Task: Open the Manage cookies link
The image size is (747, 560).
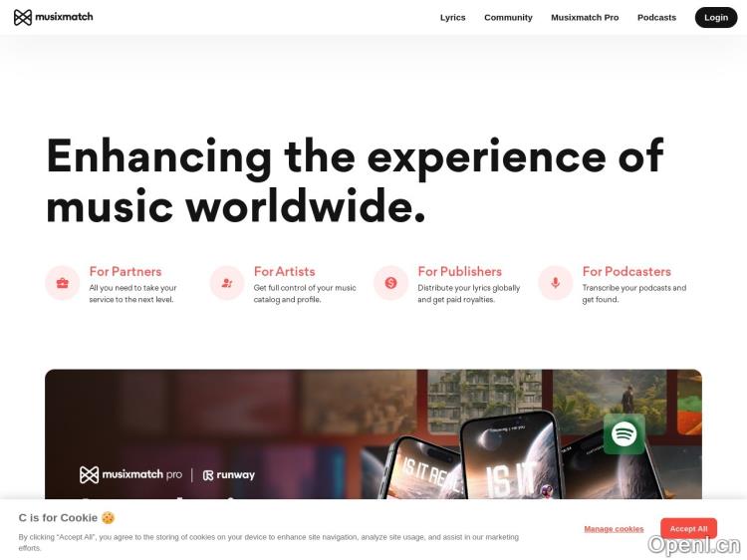Action: click(614, 528)
